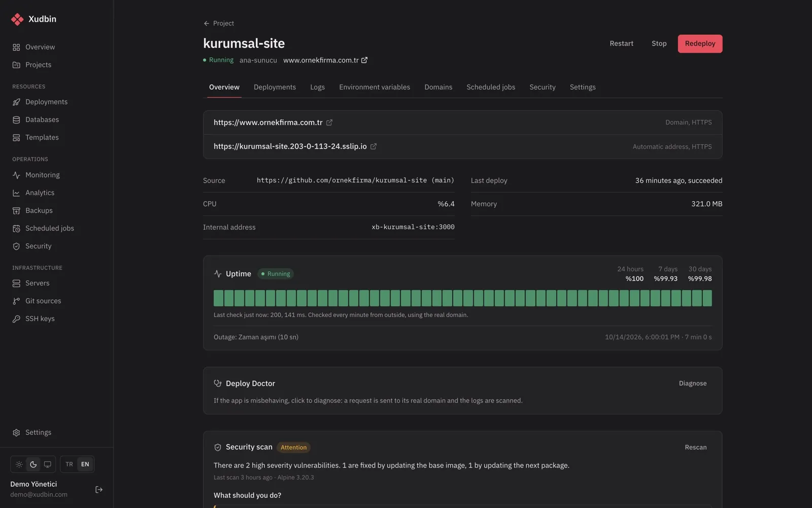Click the Redeploy button
Viewport: 812px width, 508px height.
[700, 44]
